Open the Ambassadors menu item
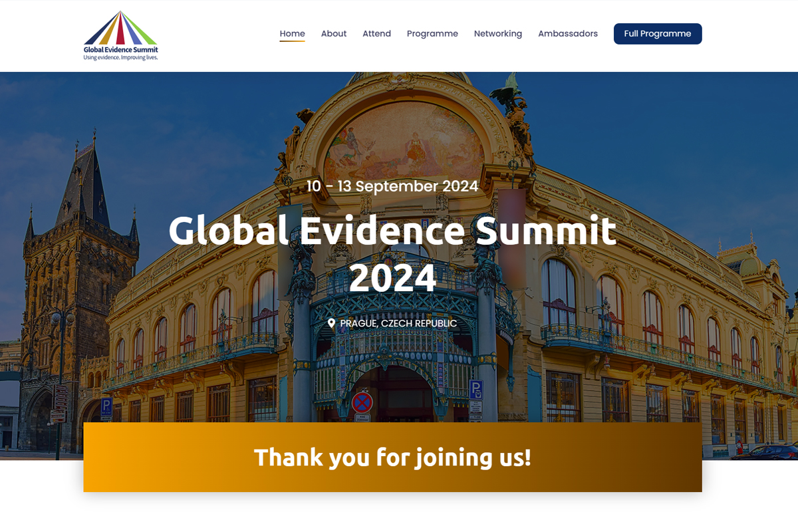Screen dimensions: 798x532 coord(568,34)
